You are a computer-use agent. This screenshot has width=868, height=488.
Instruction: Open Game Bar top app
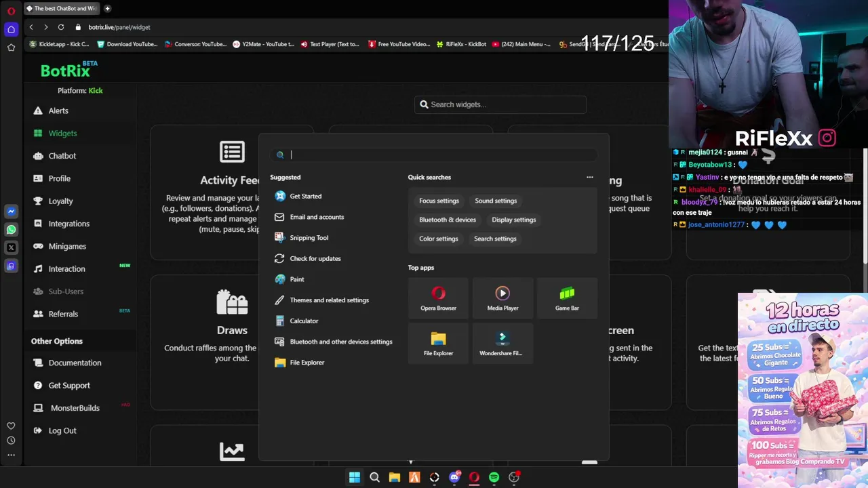click(567, 298)
